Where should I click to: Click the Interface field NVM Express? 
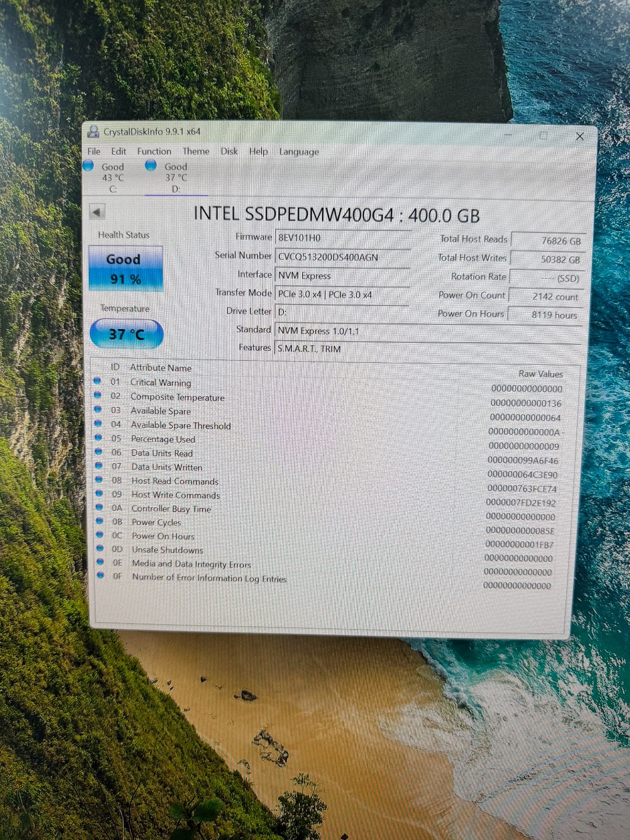pos(342,276)
